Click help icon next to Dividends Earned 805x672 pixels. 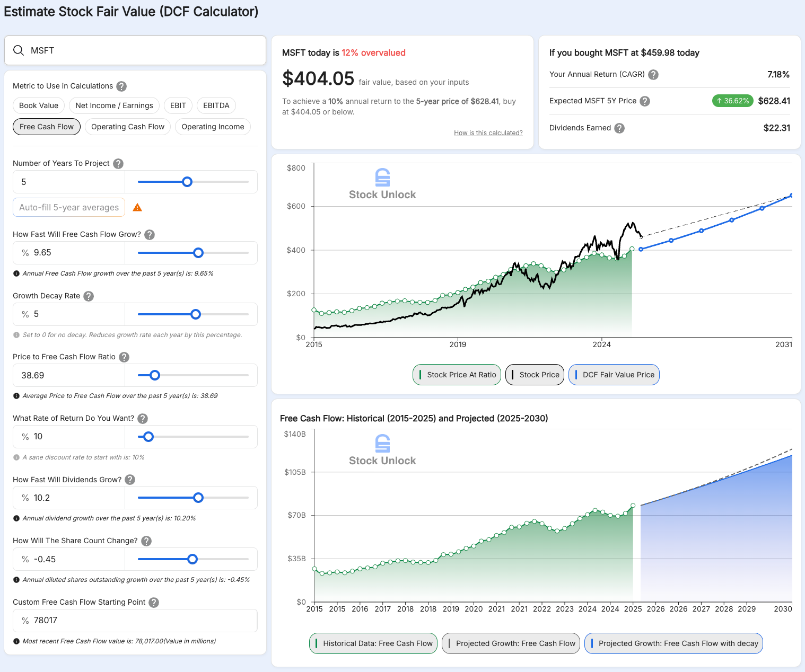click(619, 128)
